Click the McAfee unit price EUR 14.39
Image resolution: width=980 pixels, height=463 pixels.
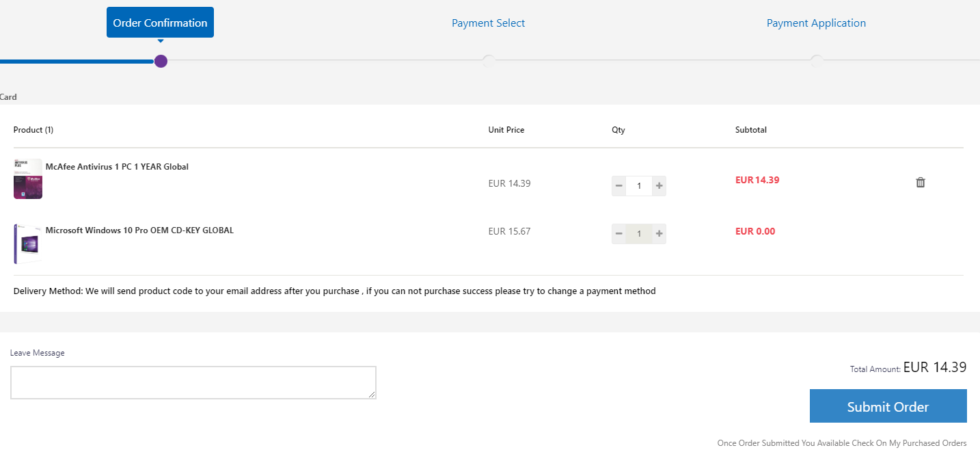coord(509,183)
